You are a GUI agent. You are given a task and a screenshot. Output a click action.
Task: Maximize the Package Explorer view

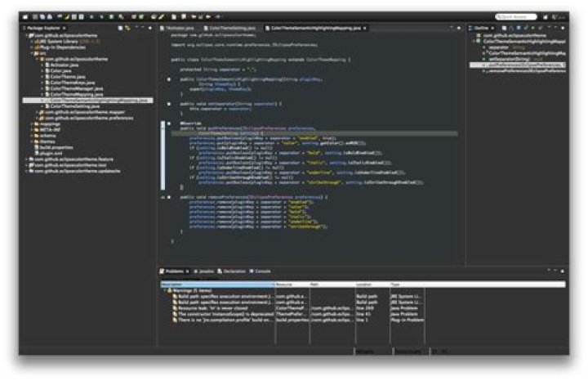pyautogui.click(x=150, y=28)
